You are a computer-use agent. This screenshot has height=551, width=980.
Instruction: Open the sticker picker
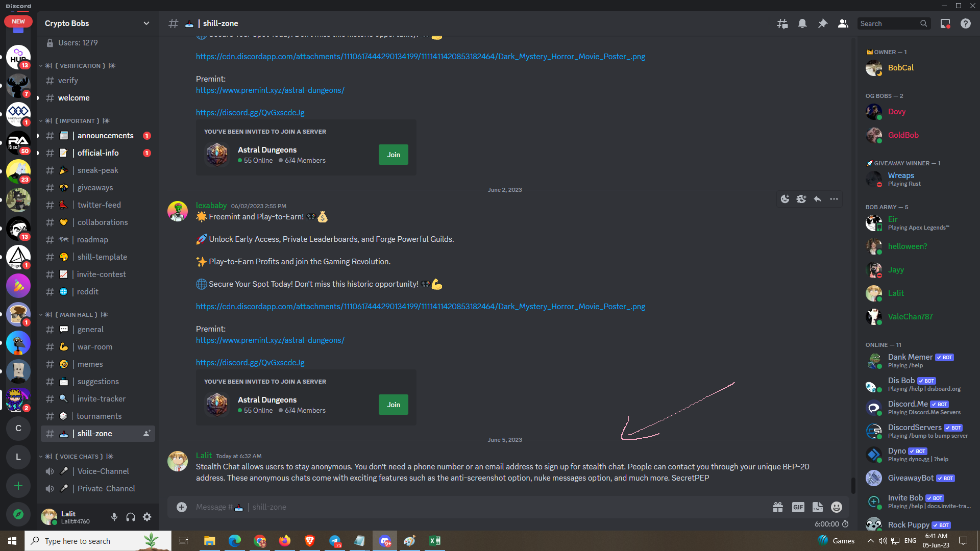[818, 507]
